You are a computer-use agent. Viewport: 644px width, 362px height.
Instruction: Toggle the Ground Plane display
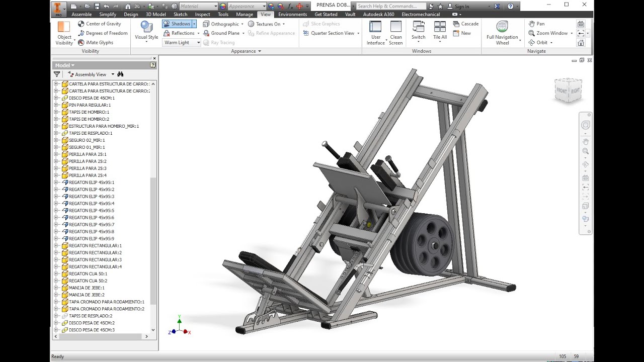click(x=221, y=33)
